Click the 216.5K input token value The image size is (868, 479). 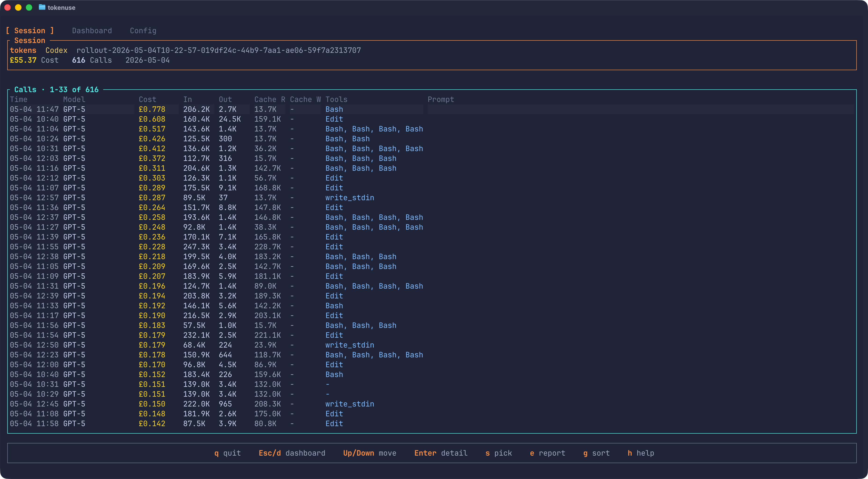pos(197,315)
